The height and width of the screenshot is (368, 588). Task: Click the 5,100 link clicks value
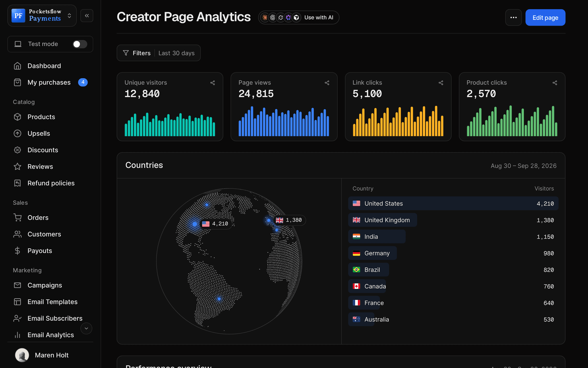(x=367, y=94)
